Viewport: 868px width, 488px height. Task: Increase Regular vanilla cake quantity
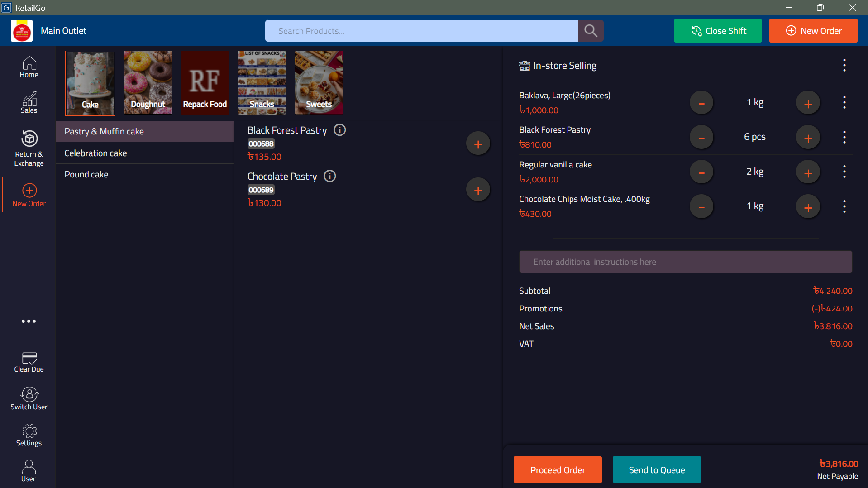pos(808,172)
